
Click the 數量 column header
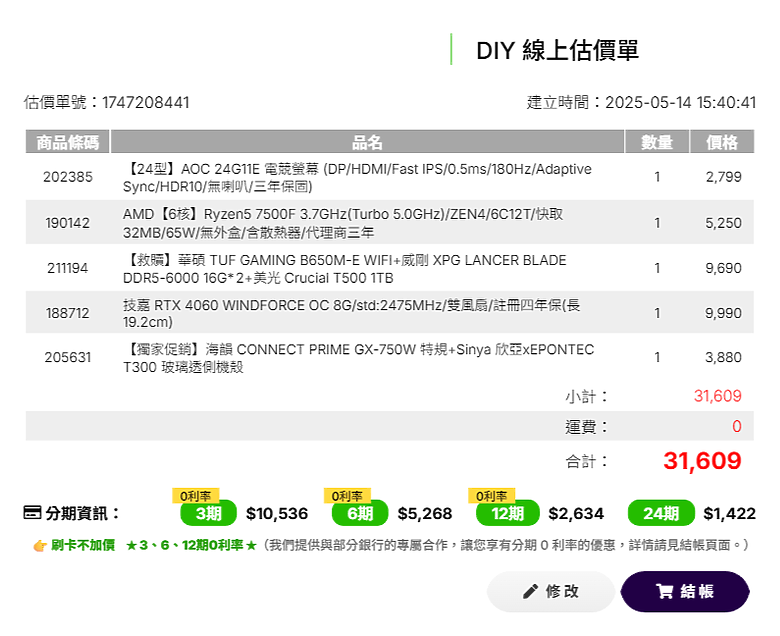tap(657, 142)
